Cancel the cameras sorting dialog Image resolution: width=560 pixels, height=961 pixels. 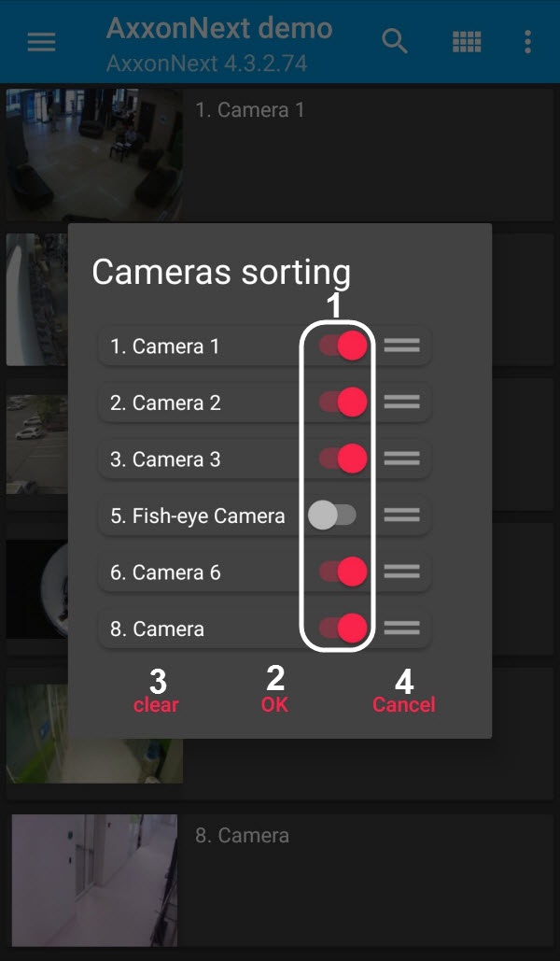403,704
